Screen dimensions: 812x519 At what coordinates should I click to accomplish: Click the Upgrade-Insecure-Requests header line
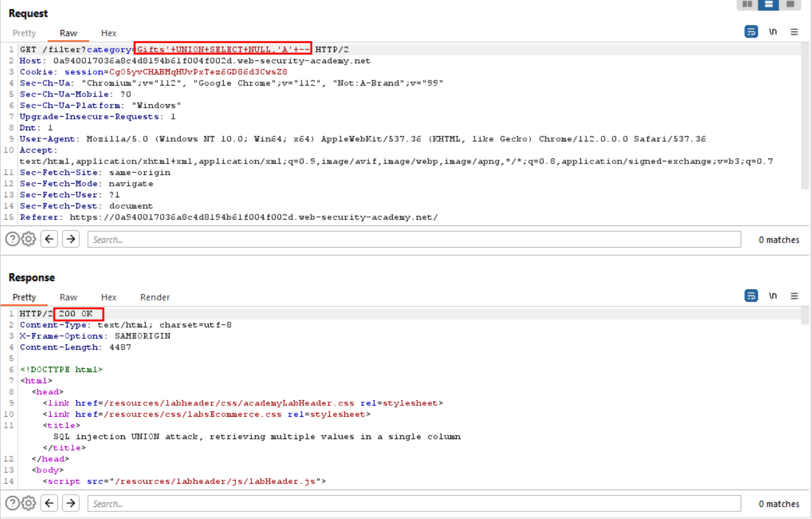click(x=98, y=117)
